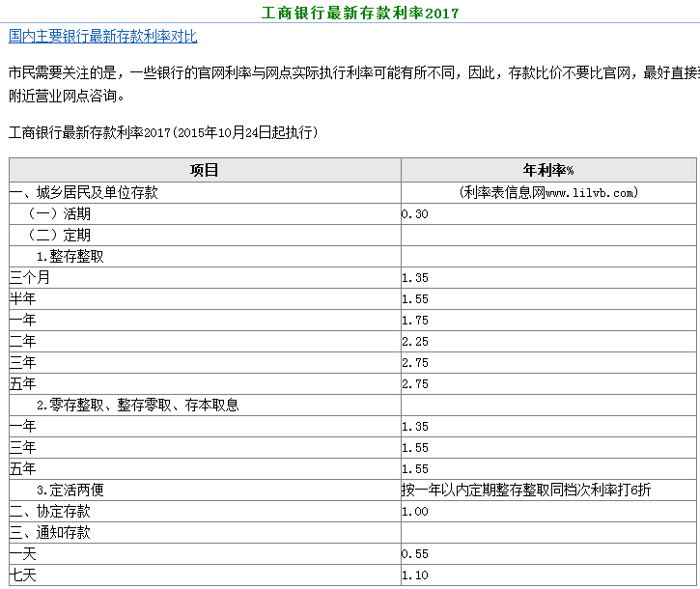Click the 0.30 rate value

415,214
